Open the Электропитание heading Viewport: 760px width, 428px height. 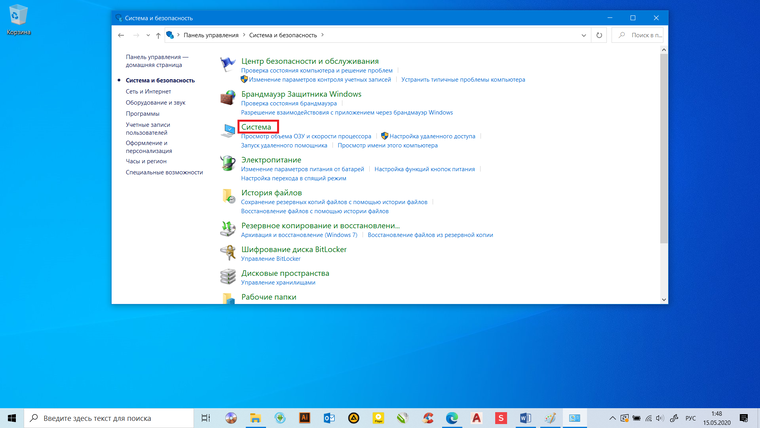271,160
